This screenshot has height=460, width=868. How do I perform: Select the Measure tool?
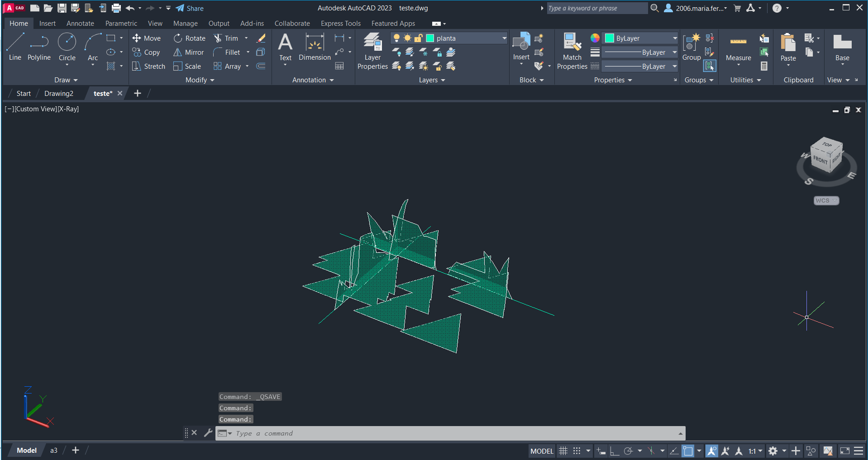tap(738, 47)
